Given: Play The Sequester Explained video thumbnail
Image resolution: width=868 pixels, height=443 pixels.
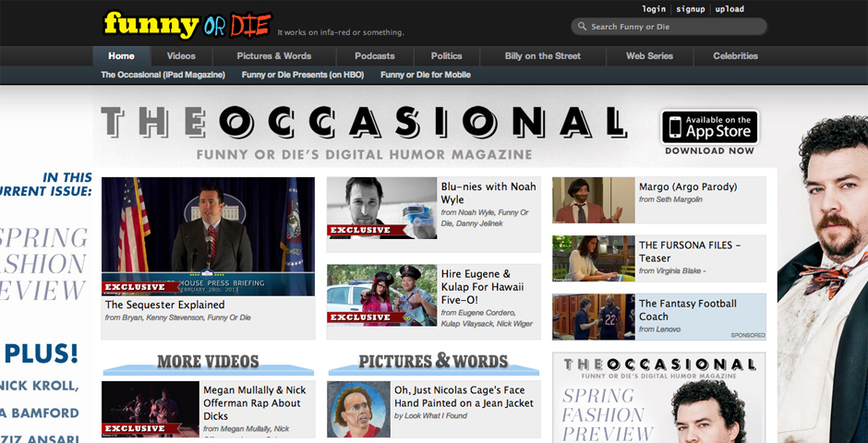Looking at the screenshot, I should [x=208, y=236].
